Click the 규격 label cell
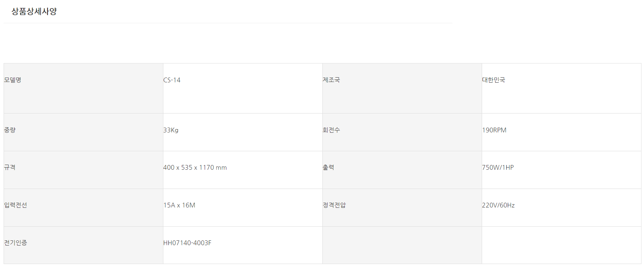Image resolution: width=644 pixels, height=268 pixels. 10,168
